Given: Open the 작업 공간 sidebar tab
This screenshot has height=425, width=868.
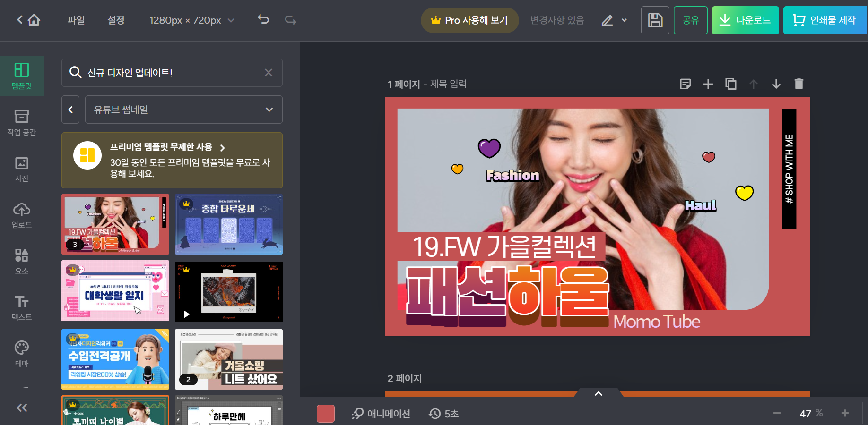Looking at the screenshot, I should point(22,122).
